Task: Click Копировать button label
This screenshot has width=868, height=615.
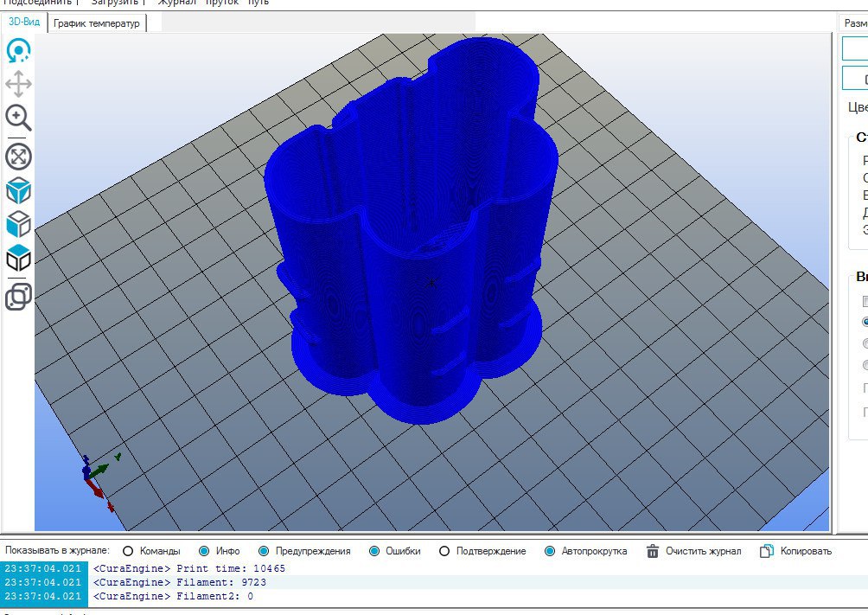Action: [806, 551]
